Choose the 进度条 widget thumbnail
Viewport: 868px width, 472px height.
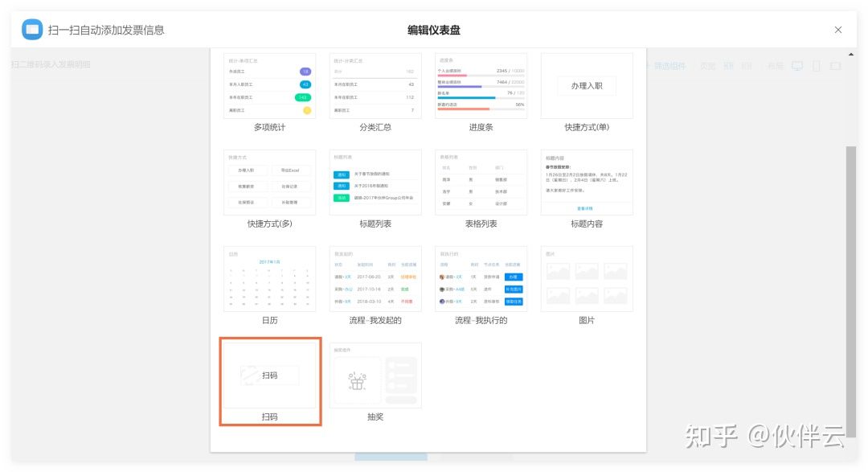click(481, 86)
